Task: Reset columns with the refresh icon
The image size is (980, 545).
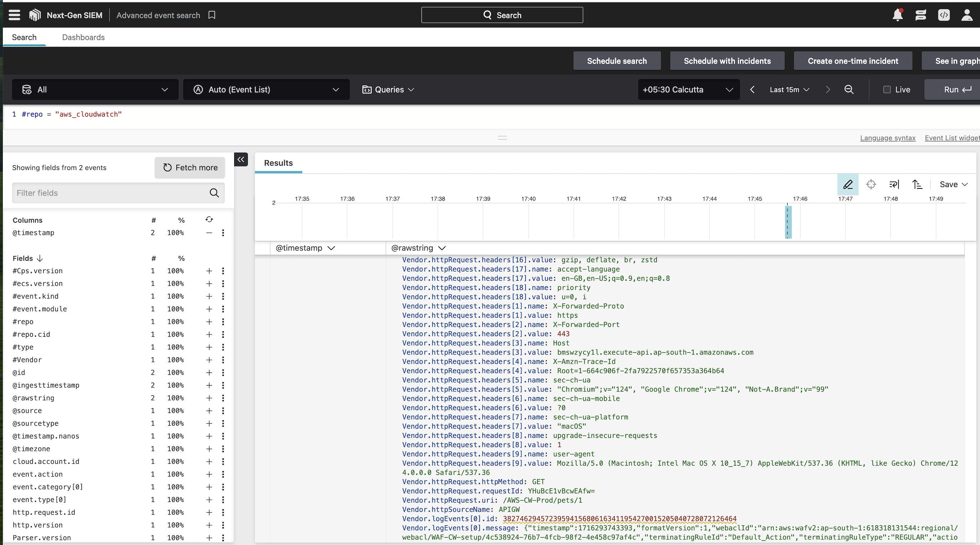Action: (209, 219)
